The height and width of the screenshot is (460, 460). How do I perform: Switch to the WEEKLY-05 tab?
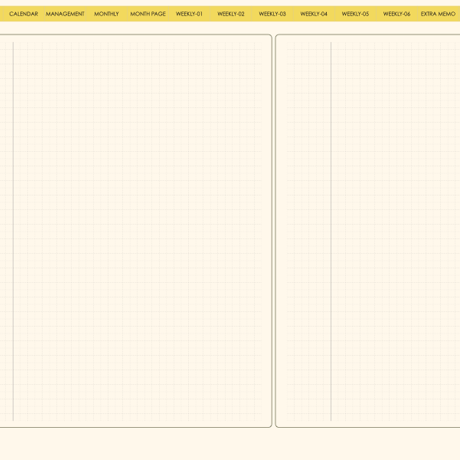355,14
